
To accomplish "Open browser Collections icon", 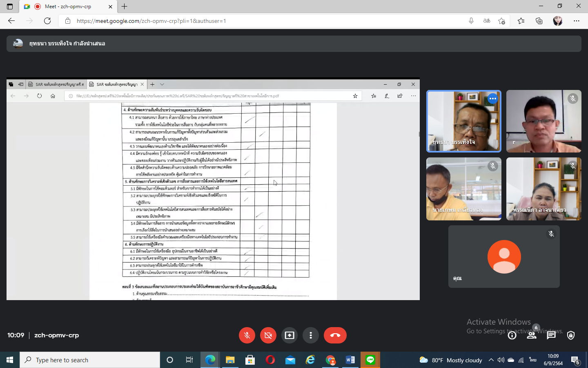I will click(x=539, y=21).
